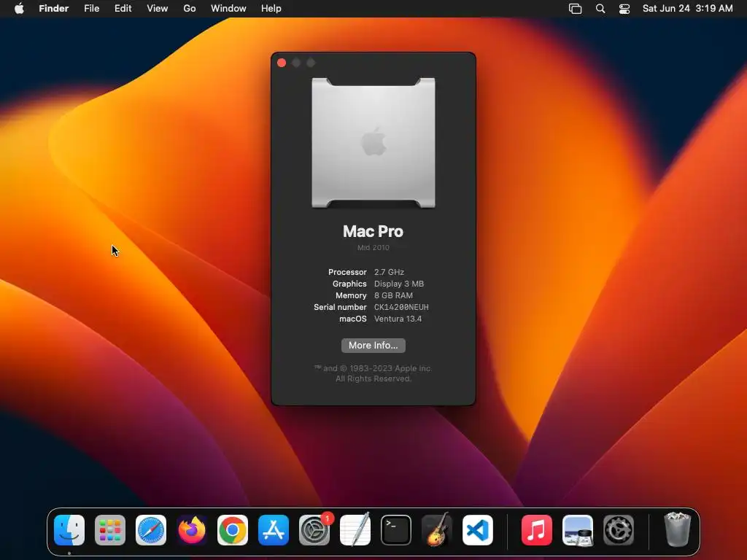The height and width of the screenshot is (560, 747).
Task: Click the 2.7 GHz processor value
Action: tap(389, 272)
